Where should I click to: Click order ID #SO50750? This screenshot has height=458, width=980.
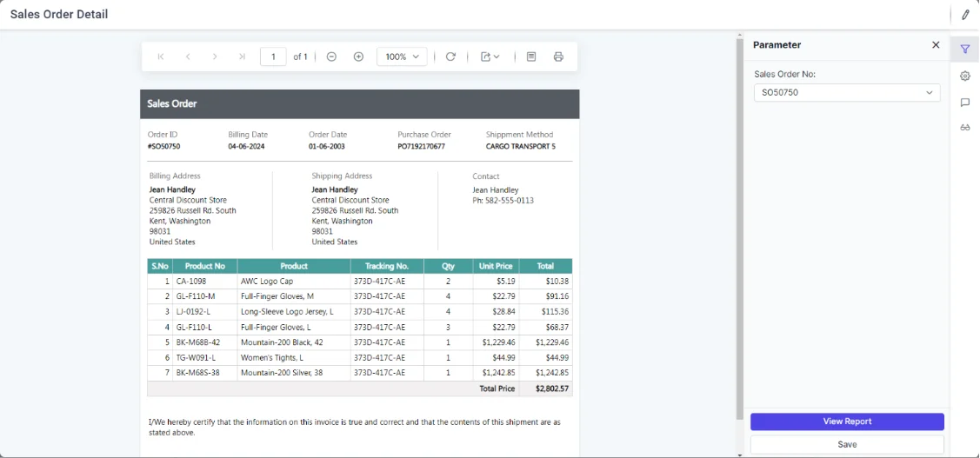coord(164,146)
